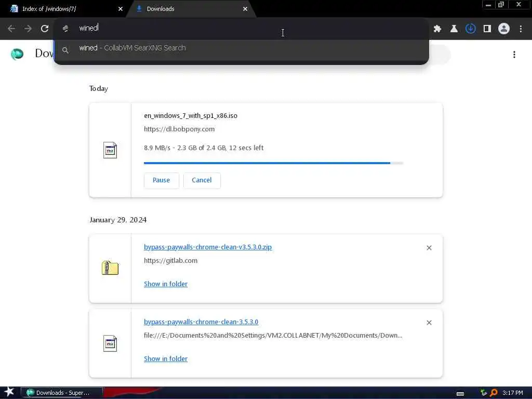Click the Today section heading
The width and height of the screenshot is (532, 399).
[x=99, y=88]
